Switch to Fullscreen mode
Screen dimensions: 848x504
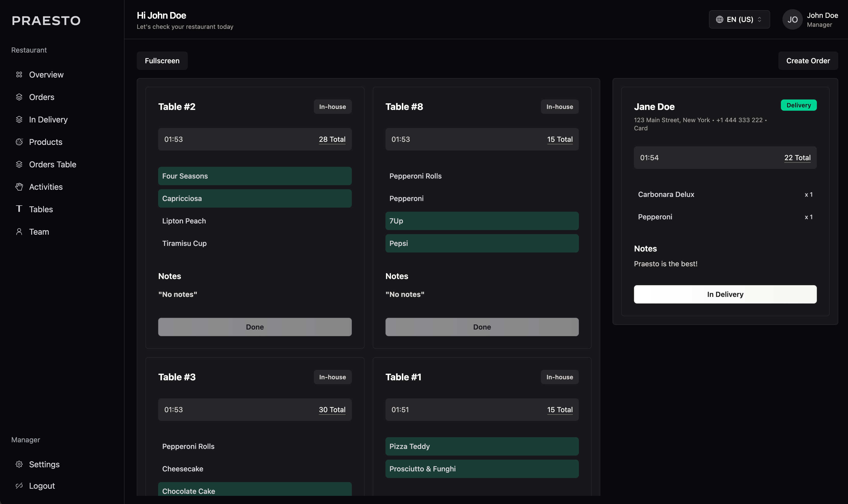click(162, 60)
